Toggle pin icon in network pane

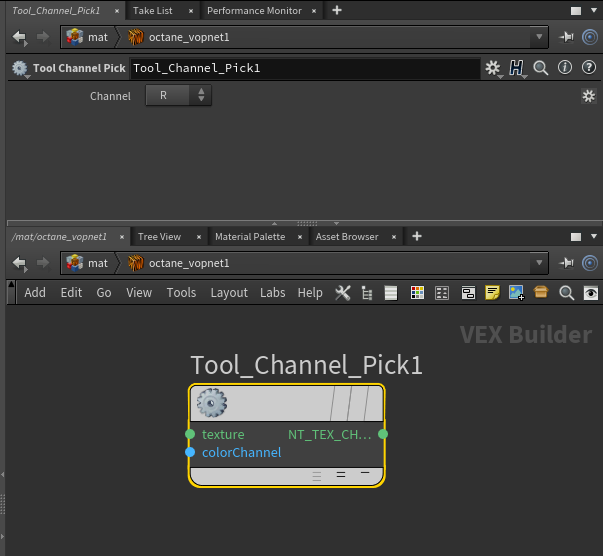tap(566, 263)
